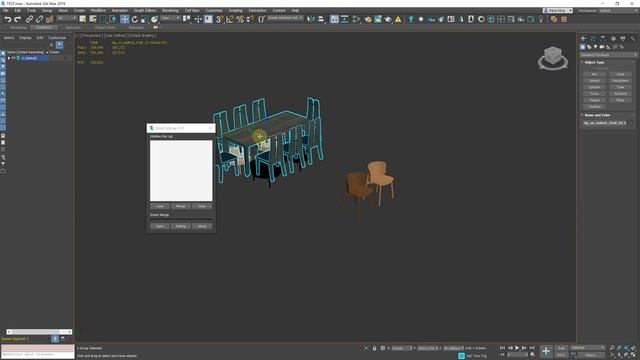Expand the 0 (default) layer tree row
Viewport: 640px width, 360px height.
pos(9,58)
